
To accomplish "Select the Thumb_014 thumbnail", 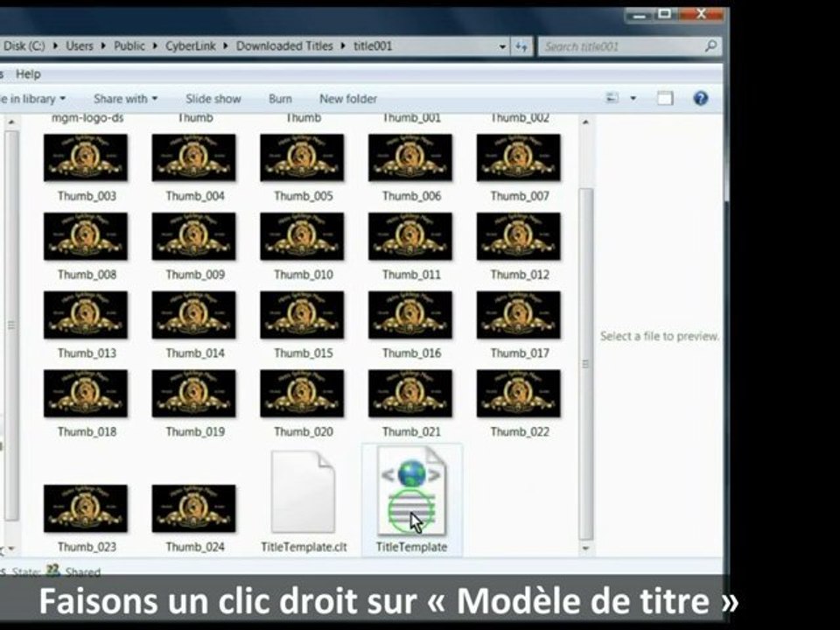I will point(194,315).
